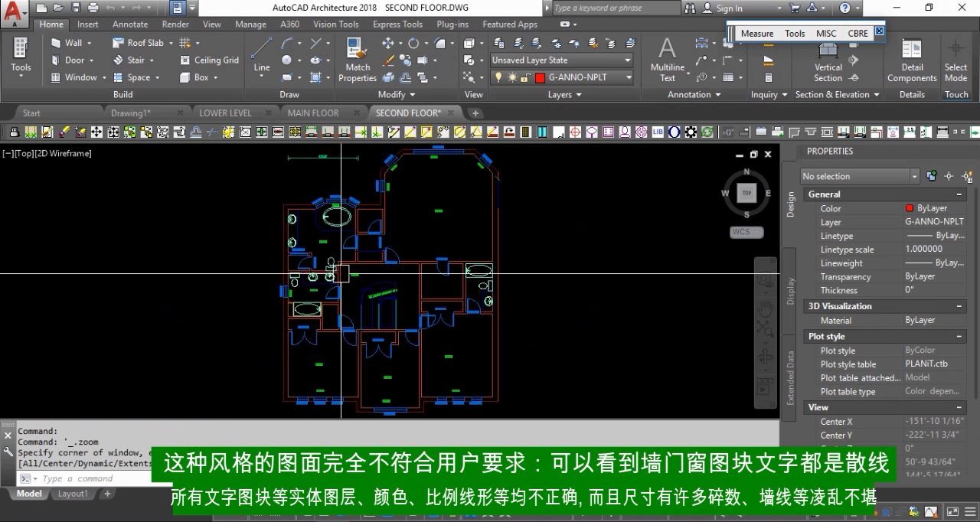Click the Select Mode touch tool
Screen dimensions: 980x522
(955, 60)
